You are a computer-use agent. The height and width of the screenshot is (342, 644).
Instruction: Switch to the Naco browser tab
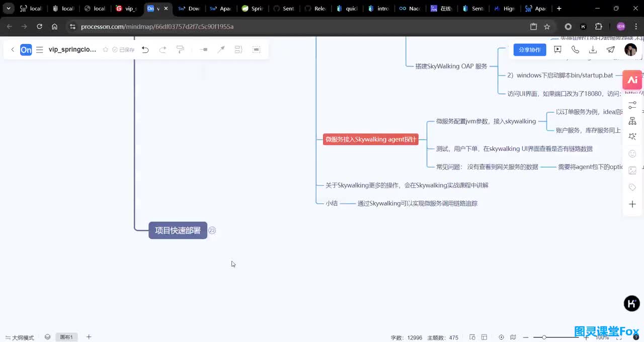[x=410, y=9]
